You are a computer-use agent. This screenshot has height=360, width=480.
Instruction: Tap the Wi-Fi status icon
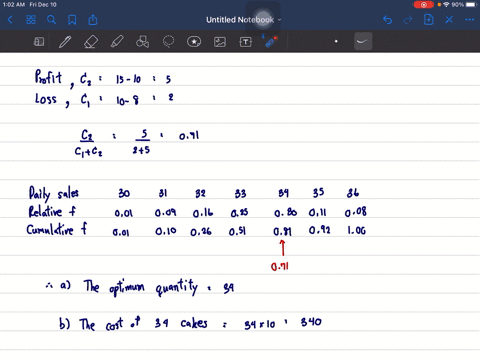[446, 5]
